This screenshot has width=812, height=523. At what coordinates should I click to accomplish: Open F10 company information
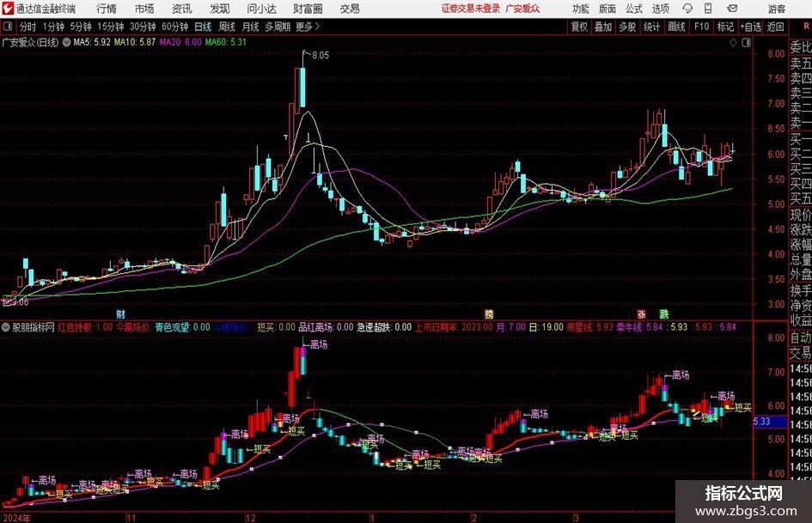point(701,27)
